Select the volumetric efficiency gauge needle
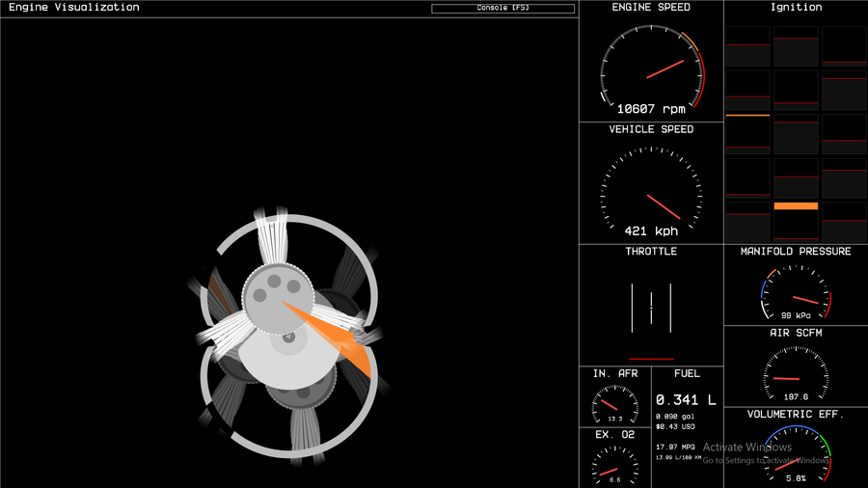Viewport: 868px width, 488px height. [786, 465]
